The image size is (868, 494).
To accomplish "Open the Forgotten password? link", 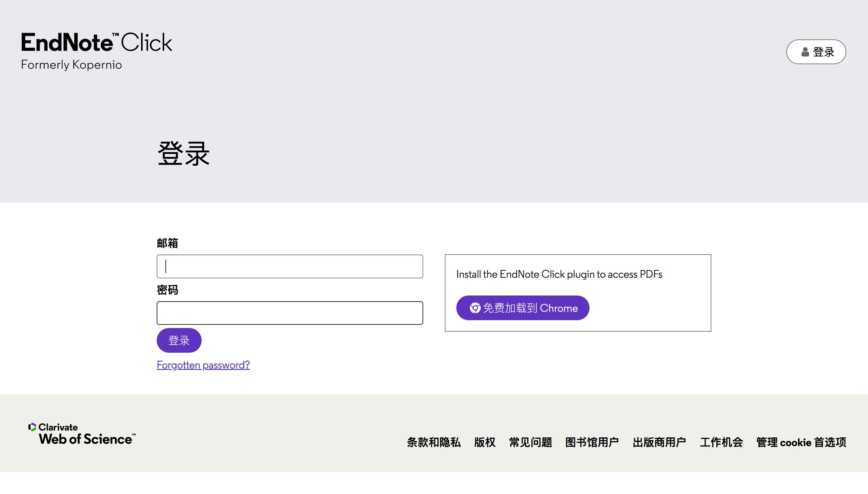I will [x=203, y=365].
